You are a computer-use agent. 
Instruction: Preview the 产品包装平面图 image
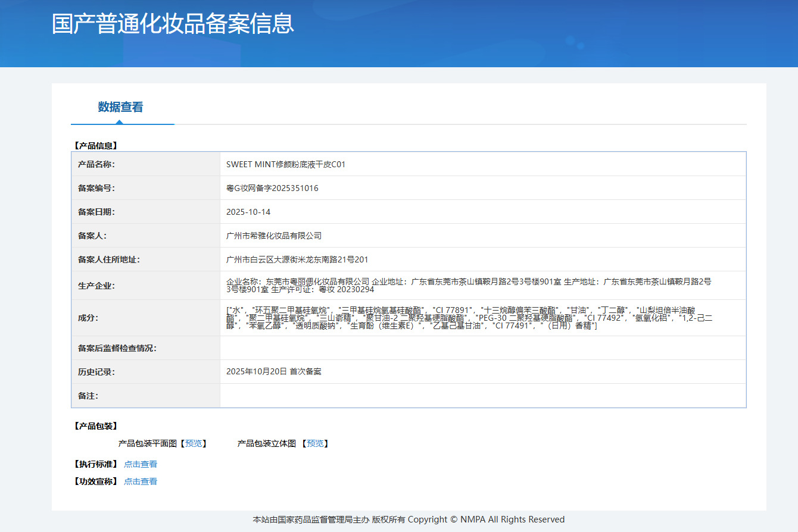tap(194, 443)
